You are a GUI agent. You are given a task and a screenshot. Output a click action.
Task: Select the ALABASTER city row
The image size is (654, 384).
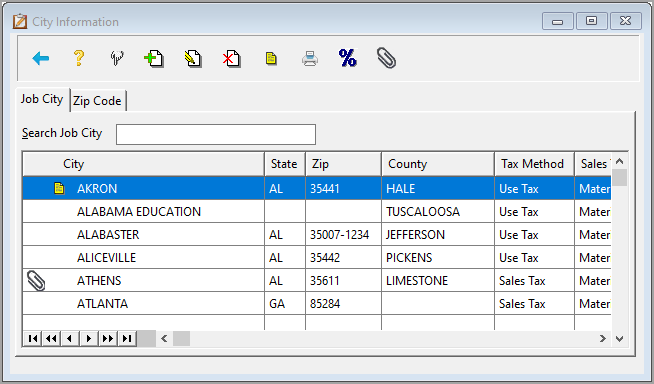coord(317,235)
